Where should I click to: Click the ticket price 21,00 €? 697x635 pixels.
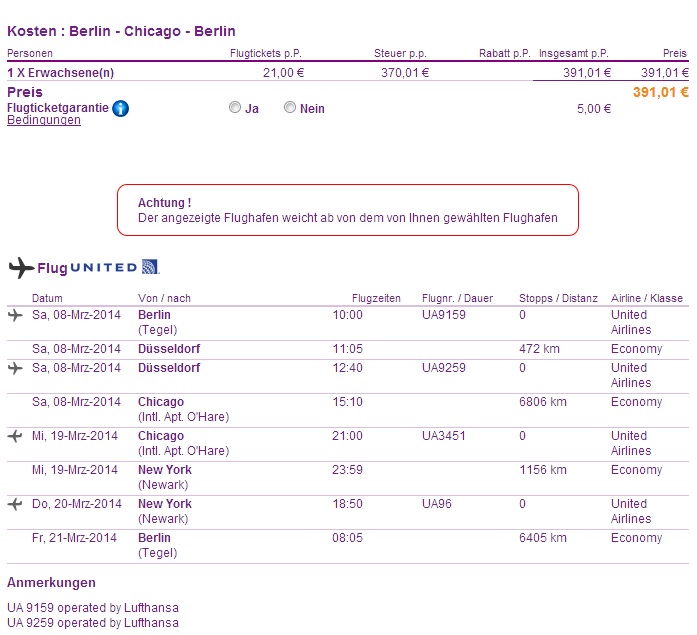(x=283, y=73)
